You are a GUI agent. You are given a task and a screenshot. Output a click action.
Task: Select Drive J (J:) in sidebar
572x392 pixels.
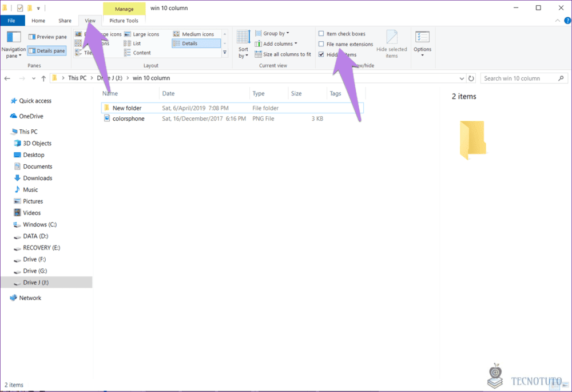pos(46,283)
